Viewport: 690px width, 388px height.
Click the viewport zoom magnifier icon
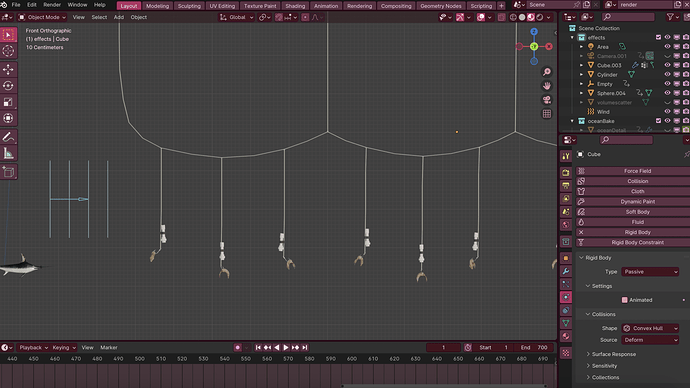pos(547,72)
